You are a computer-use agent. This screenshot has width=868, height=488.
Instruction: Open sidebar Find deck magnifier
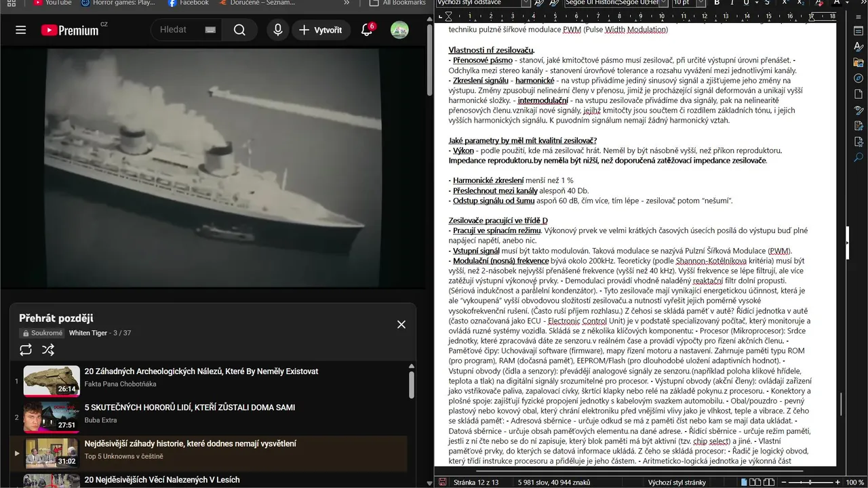859,157
